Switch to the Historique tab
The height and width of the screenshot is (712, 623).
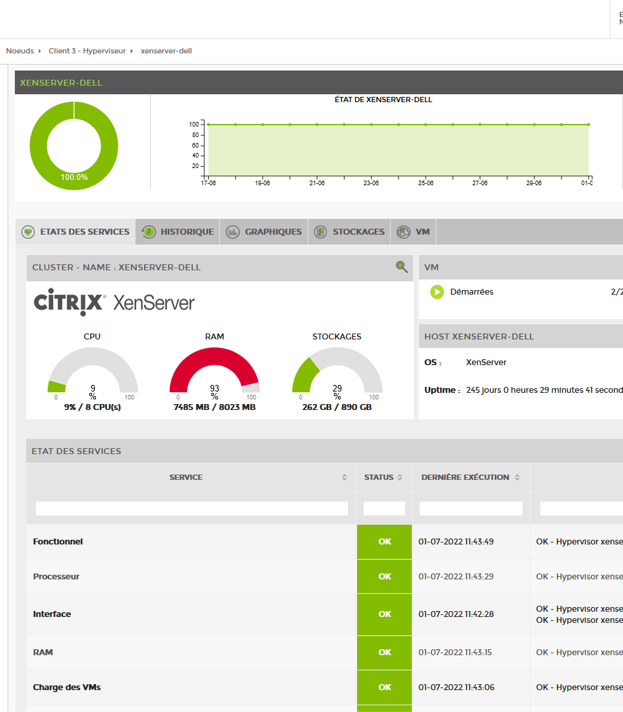pos(178,232)
